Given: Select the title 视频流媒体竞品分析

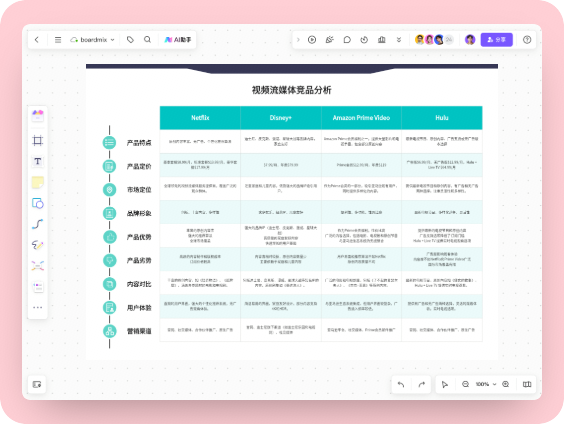Looking at the screenshot, I should click(x=292, y=90).
